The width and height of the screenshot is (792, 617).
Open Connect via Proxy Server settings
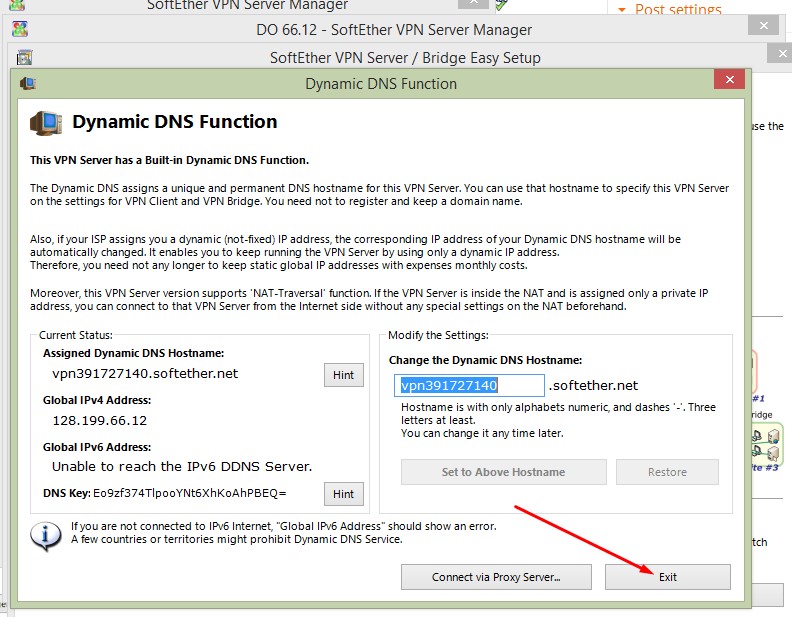496,577
